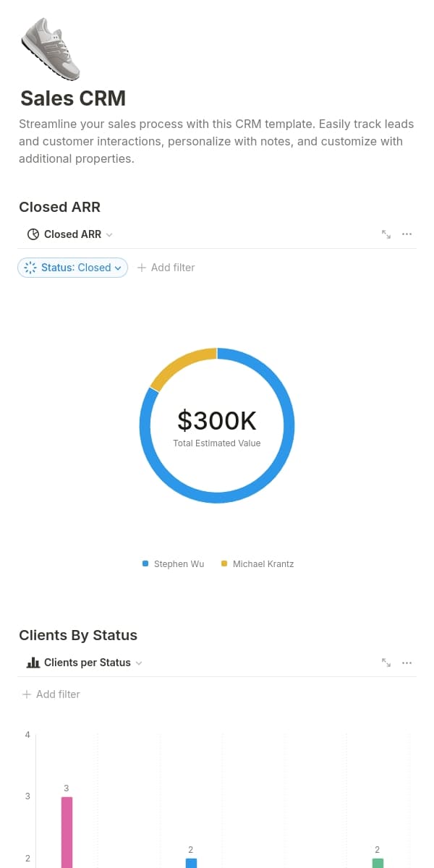
Task: Click the Clients By Status section heading
Action: tap(78, 635)
